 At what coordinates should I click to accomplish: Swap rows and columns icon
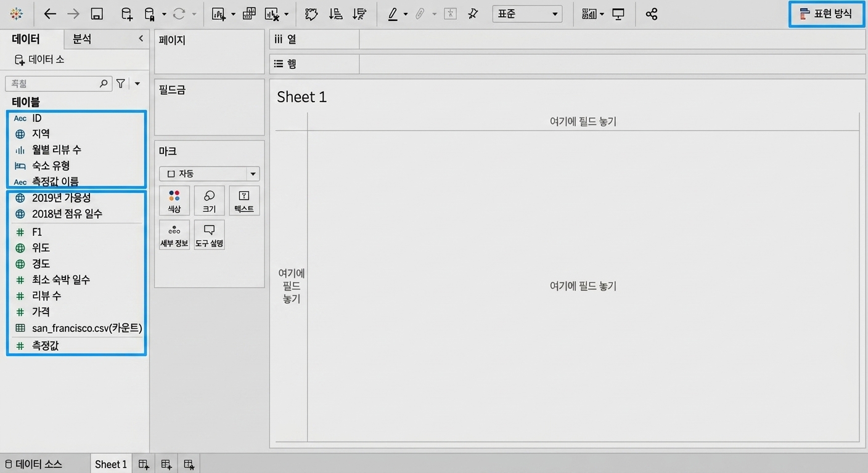pyautogui.click(x=312, y=14)
